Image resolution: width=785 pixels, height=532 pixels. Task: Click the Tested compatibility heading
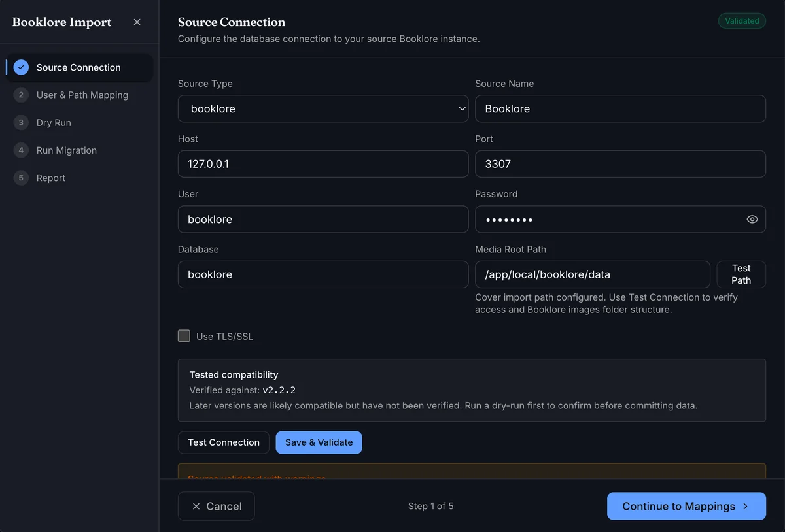[x=234, y=375]
